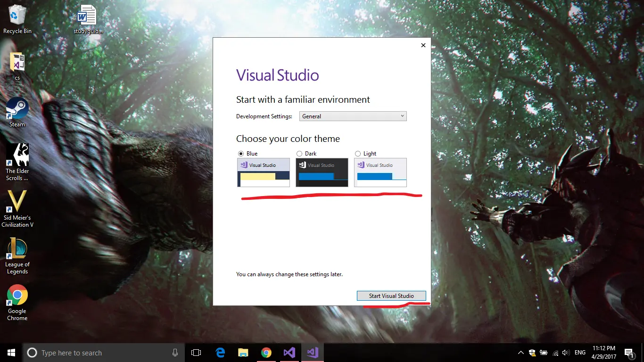Click the Light theme preview thumbnail
Image resolution: width=644 pixels, height=362 pixels.
[x=380, y=173]
